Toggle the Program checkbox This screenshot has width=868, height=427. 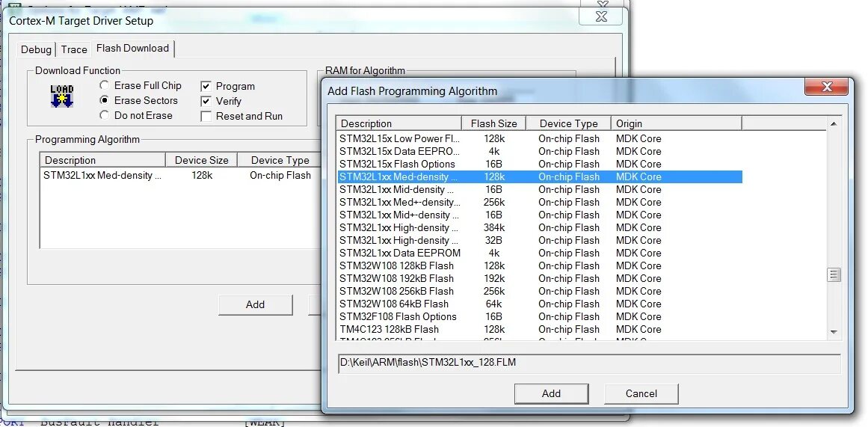click(206, 87)
